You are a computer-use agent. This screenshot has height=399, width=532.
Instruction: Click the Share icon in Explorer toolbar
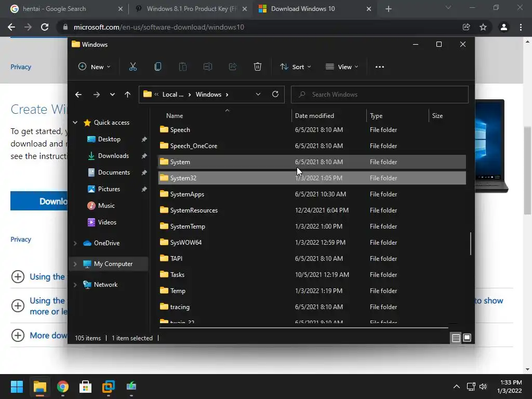point(233,67)
